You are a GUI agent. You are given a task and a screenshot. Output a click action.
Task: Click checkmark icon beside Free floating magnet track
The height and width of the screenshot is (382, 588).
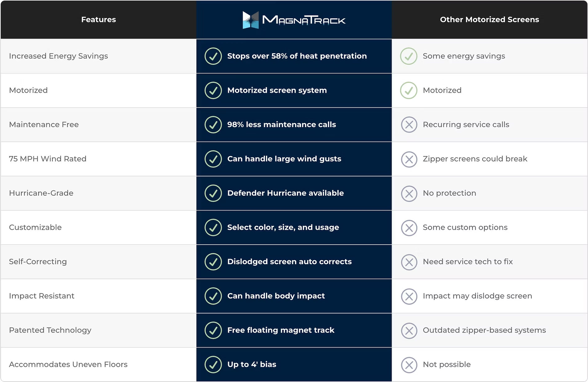pos(213,330)
